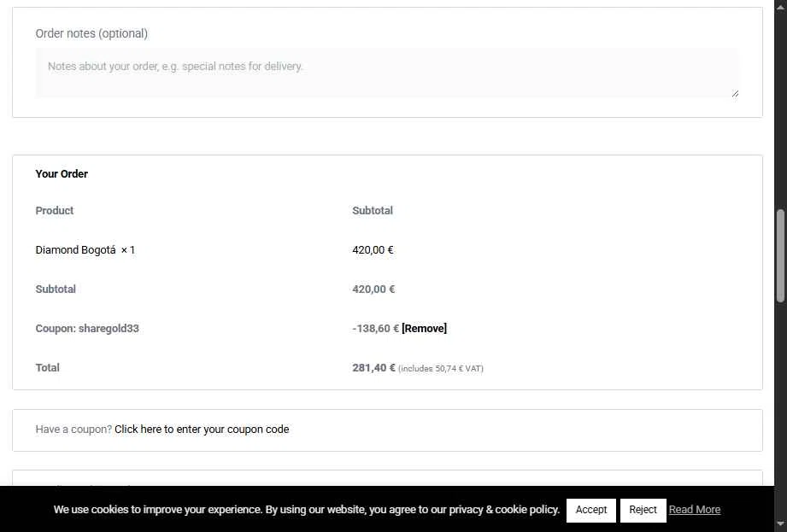
Task: Click the resize grip of the notes box
Action: [x=735, y=93]
